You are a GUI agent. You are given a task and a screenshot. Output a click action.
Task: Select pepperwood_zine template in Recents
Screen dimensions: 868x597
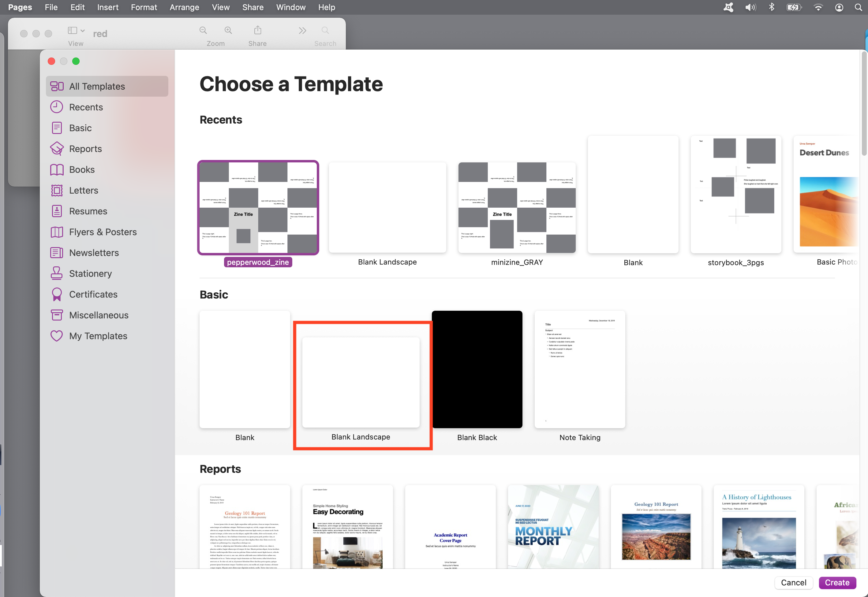(258, 208)
